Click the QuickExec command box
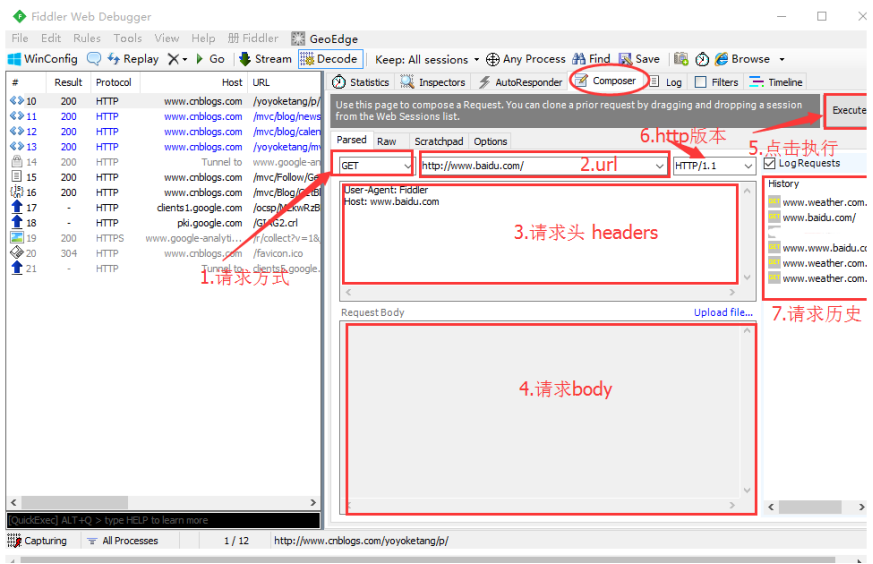Viewport: 873px width, 564px height. coord(164,521)
